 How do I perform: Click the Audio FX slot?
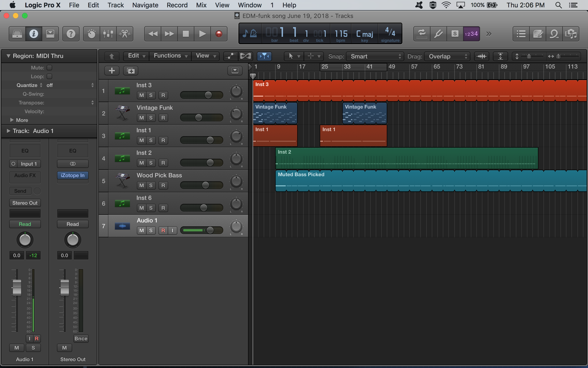tap(25, 177)
